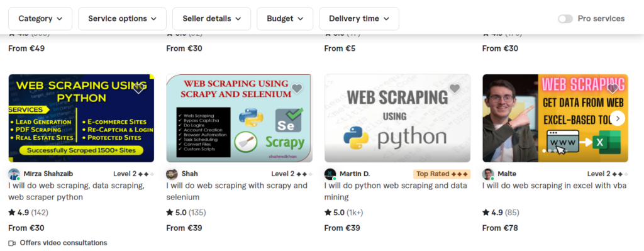Viewport: 644px width, 251px height.
Task: Click Malte seller name
Action: point(507,174)
